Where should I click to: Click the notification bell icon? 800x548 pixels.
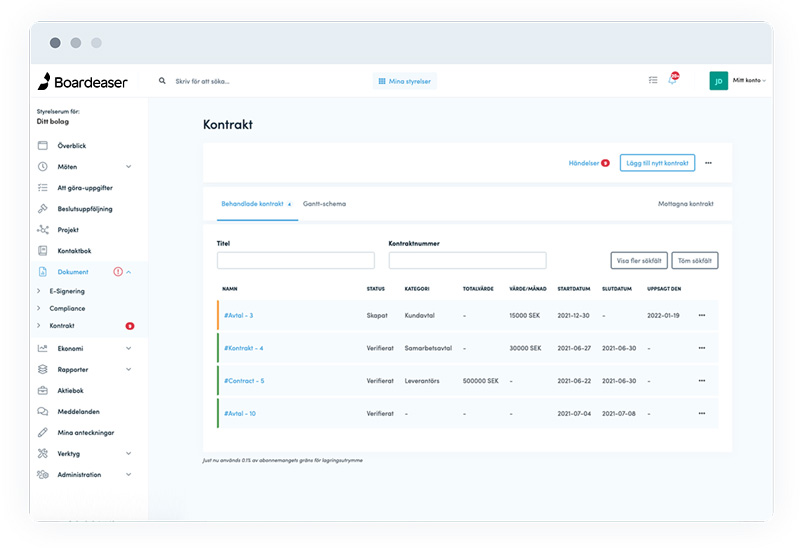pos(672,81)
